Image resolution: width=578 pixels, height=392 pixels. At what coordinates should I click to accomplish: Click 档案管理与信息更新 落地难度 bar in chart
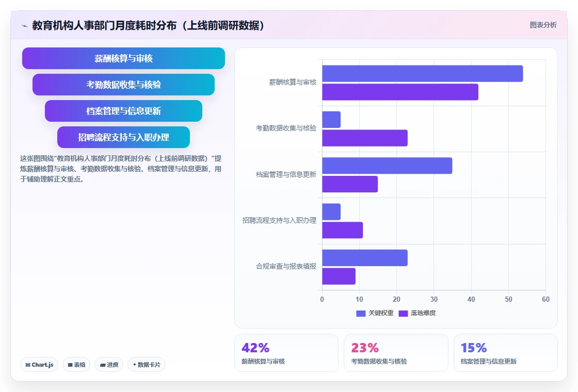tap(350, 184)
